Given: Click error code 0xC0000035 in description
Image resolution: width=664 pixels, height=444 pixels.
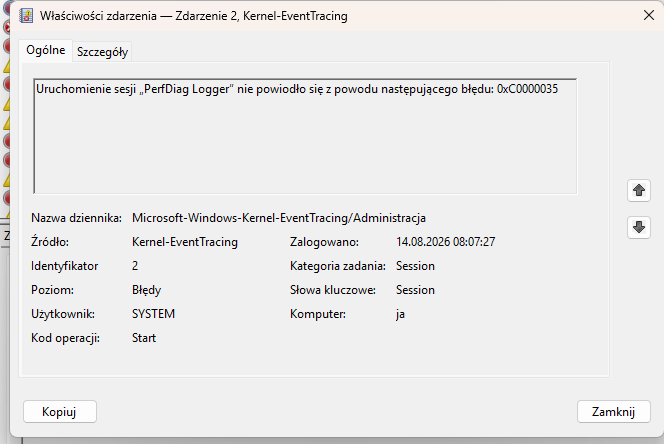Looking at the screenshot, I should point(527,89).
